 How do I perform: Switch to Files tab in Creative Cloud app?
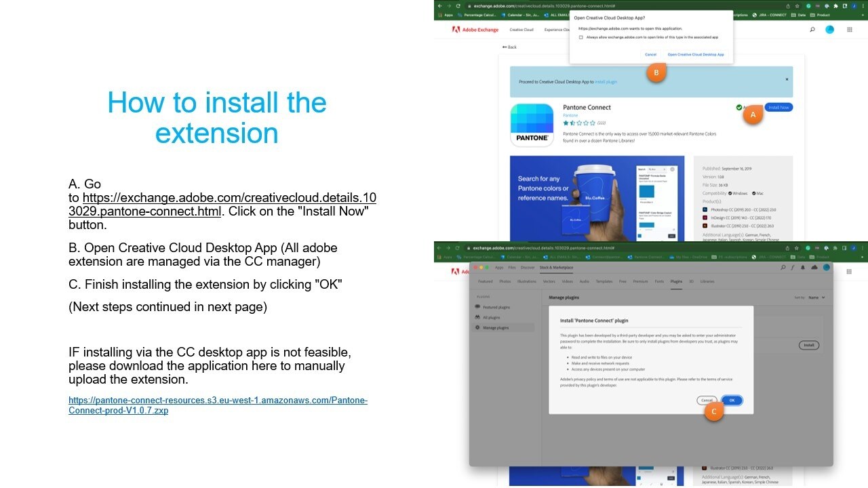click(x=512, y=268)
